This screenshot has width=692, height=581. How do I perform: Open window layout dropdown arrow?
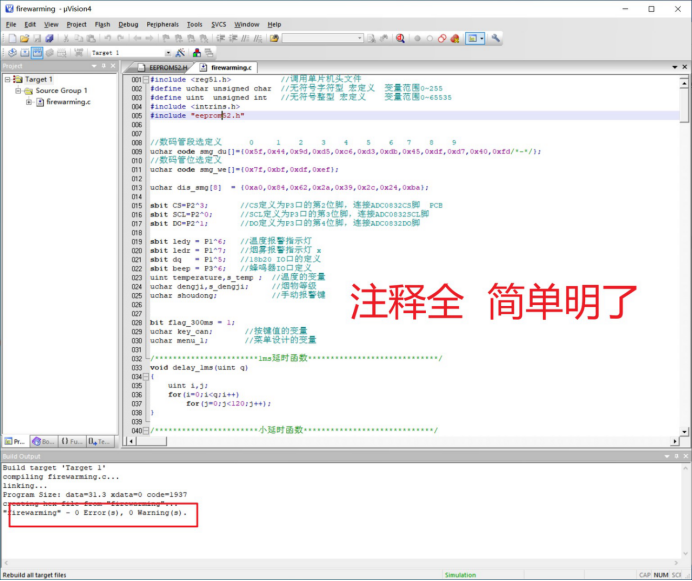(482, 38)
